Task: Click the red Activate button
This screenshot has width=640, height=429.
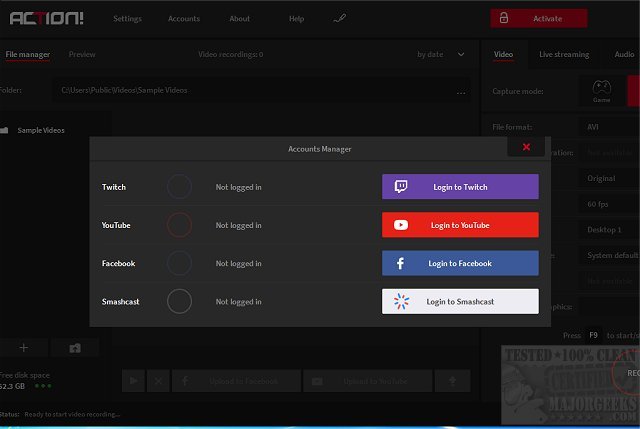Action: coord(538,18)
